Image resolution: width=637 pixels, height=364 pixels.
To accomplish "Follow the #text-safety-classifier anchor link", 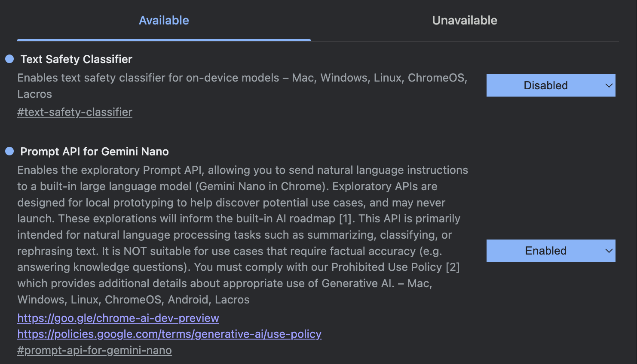I will (75, 112).
